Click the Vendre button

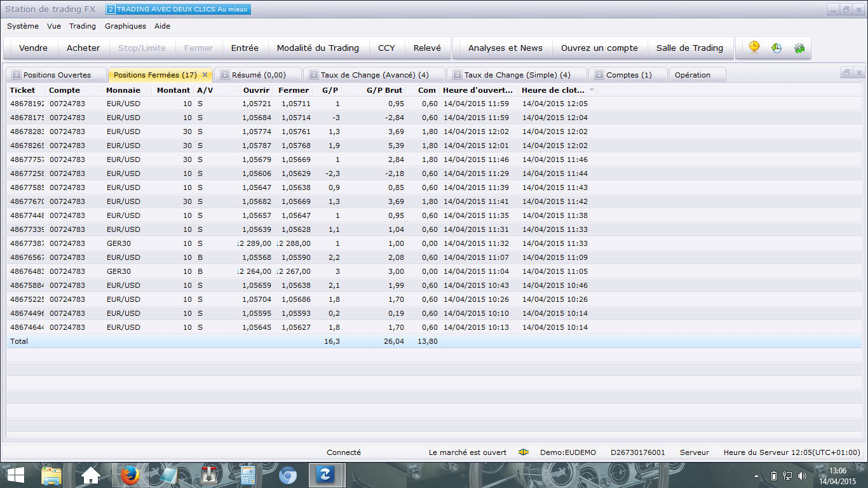tap(33, 48)
